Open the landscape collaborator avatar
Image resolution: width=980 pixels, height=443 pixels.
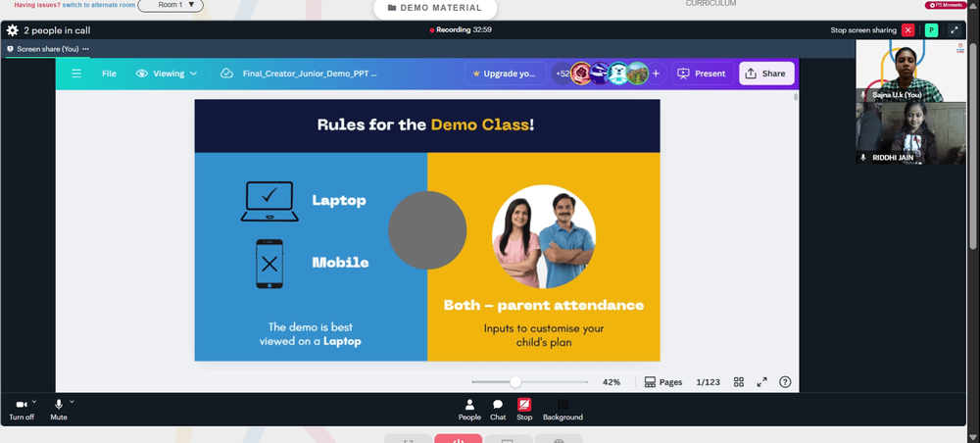(x=638, y=74)
